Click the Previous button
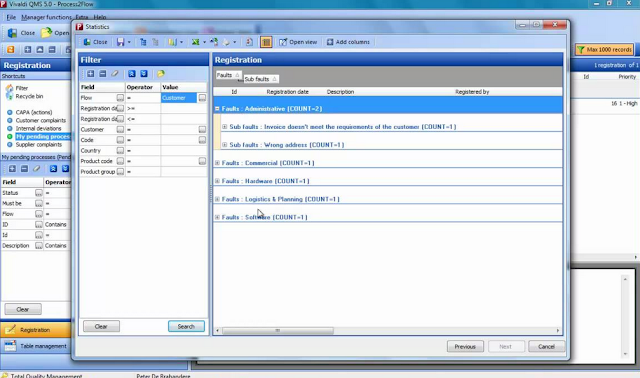The height and width of the screenshot is (378, 640). click(x=465, y=347)
